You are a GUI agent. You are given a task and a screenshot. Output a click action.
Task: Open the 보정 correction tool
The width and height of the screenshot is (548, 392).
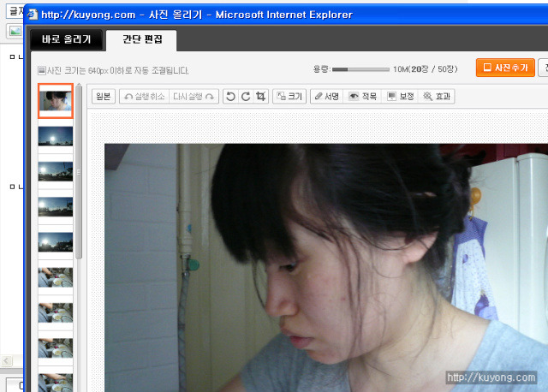pos(401,97)
